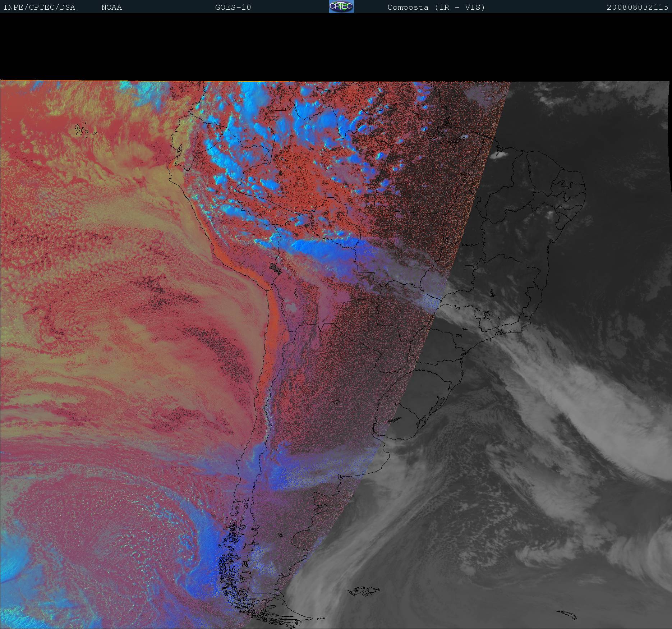Image resolution: width=672 pixels, height=629 pixels.
Task: Select the Composta (IR - VIS) title
Action: (436, 7)
